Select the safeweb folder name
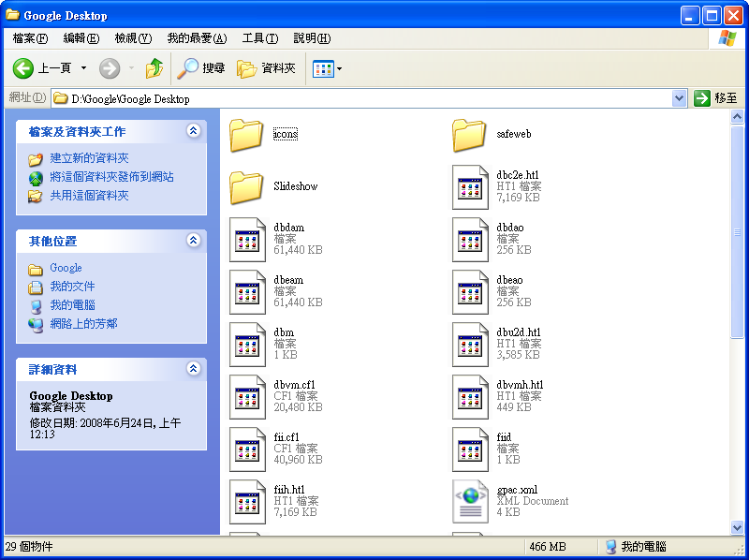 click(514, 134)
